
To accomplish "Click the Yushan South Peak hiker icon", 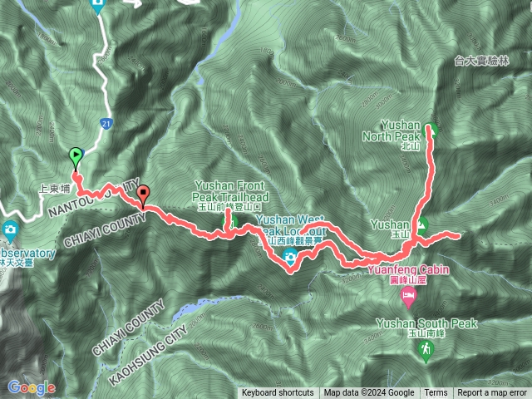I will point(426,351).
